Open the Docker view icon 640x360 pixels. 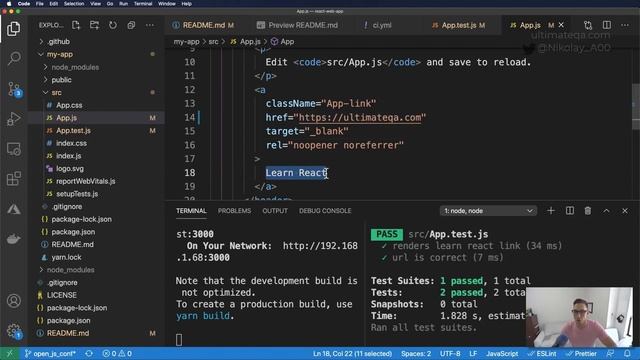pos(14,239)
